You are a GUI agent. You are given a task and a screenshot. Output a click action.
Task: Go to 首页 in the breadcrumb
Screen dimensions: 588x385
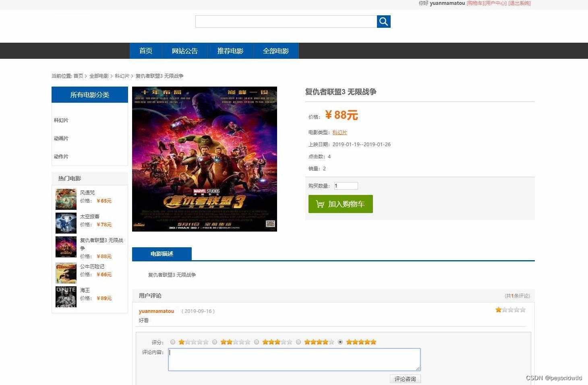point(78,76)
